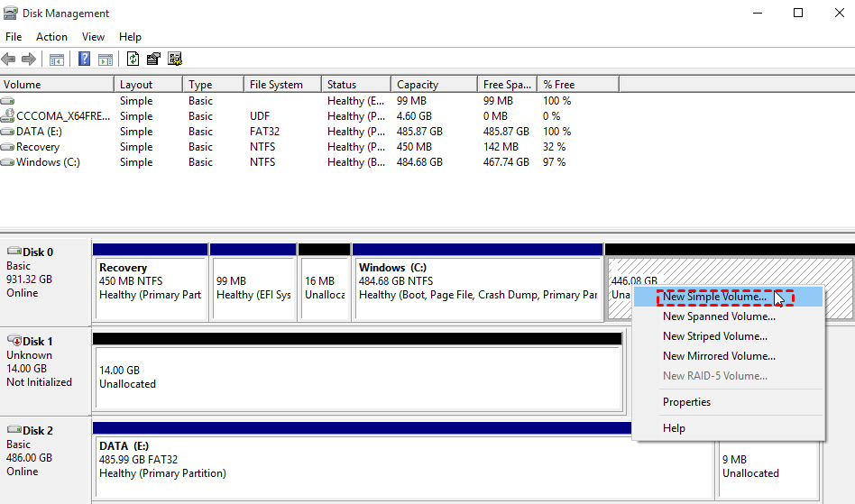Click the 'Recovery' volume name in list
Viewport: 855px width, 504px height.
click(x=38, y=147)
